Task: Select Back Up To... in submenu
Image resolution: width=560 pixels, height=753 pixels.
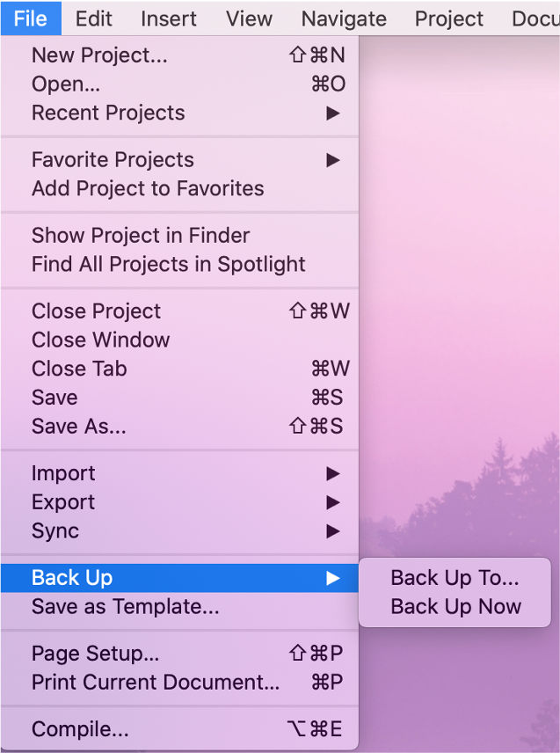Action: (455, 578)
